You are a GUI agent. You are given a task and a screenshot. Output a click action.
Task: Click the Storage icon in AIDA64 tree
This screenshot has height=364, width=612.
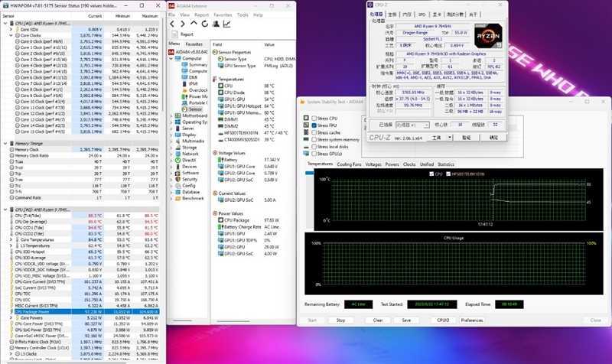[x=177, y=148]
